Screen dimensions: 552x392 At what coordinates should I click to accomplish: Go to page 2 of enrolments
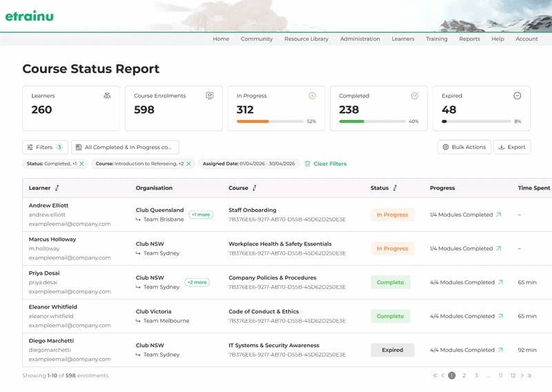point(464,375)
